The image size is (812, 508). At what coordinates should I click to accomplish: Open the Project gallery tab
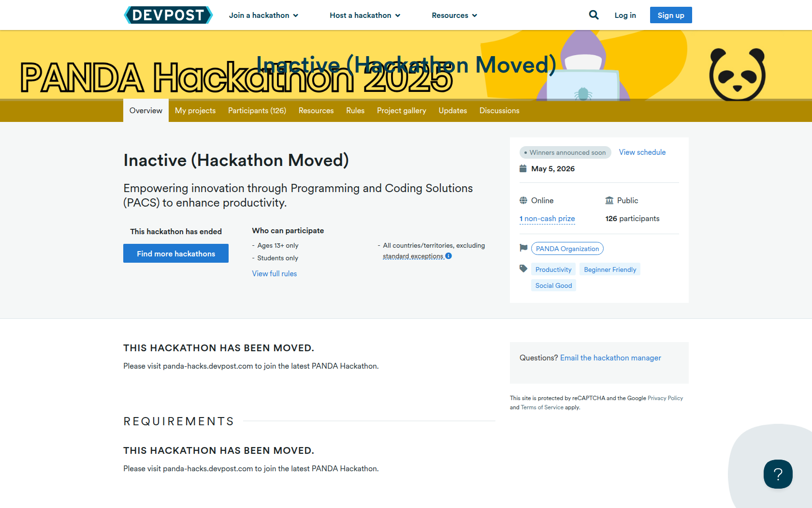(x=401, y=111)
